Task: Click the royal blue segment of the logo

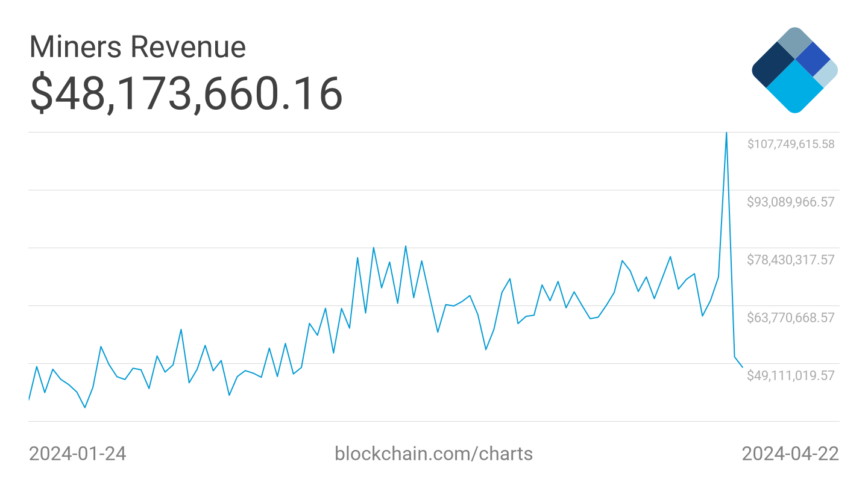Action: click(x=813, y=58)
